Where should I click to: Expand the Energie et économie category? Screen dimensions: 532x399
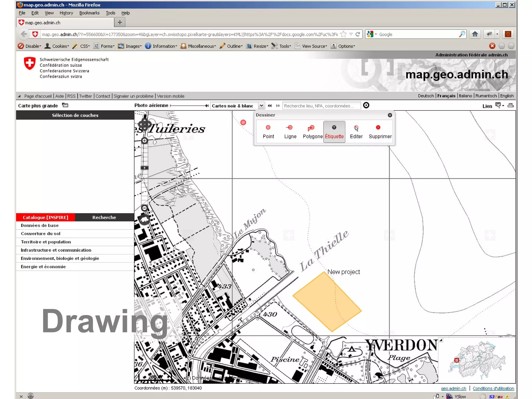click(x=43, y=267)
